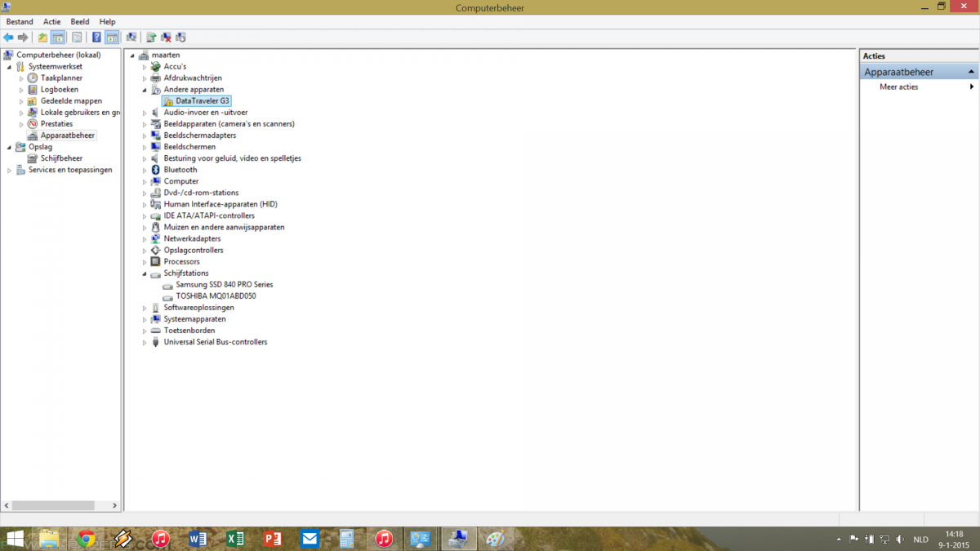This screenshot has height=551, width=980.
Task: Select Lokale gebruikers en groepen icon
Action: coord(33,112)
